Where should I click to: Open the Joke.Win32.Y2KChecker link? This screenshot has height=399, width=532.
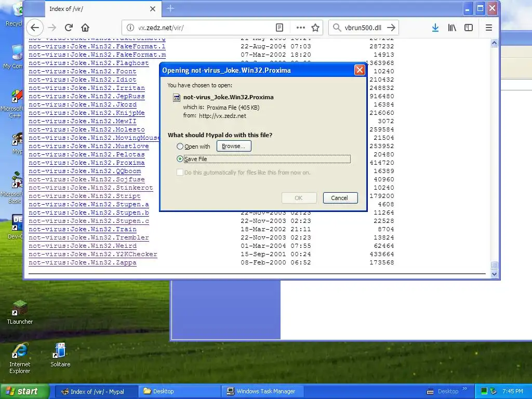pyautogui.click(x=92, y=254)
